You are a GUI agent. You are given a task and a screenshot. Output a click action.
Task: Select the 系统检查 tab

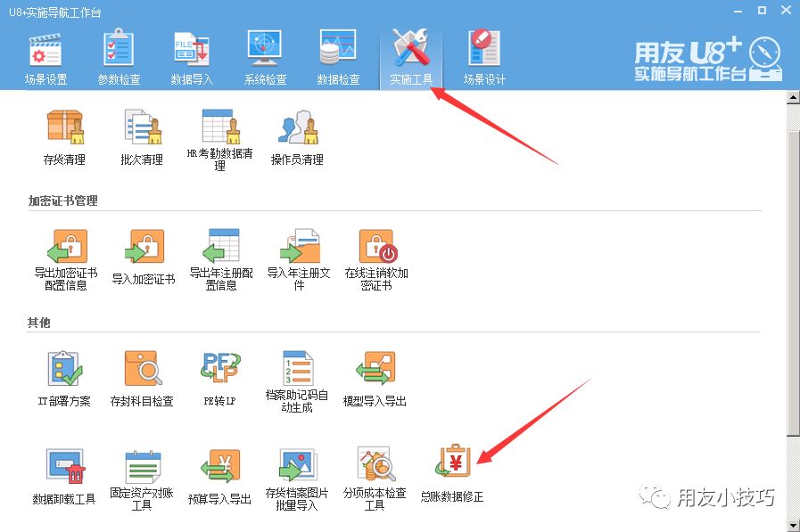[x=265, y=57]
